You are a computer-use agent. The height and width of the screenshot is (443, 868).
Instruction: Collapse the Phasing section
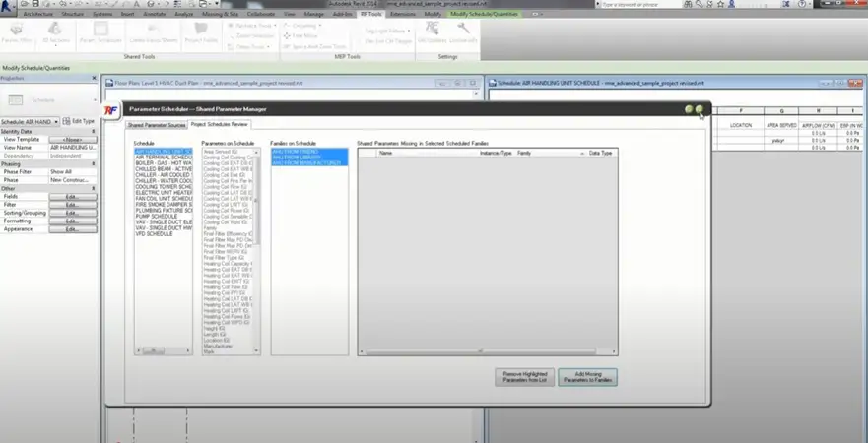(93, 164)
